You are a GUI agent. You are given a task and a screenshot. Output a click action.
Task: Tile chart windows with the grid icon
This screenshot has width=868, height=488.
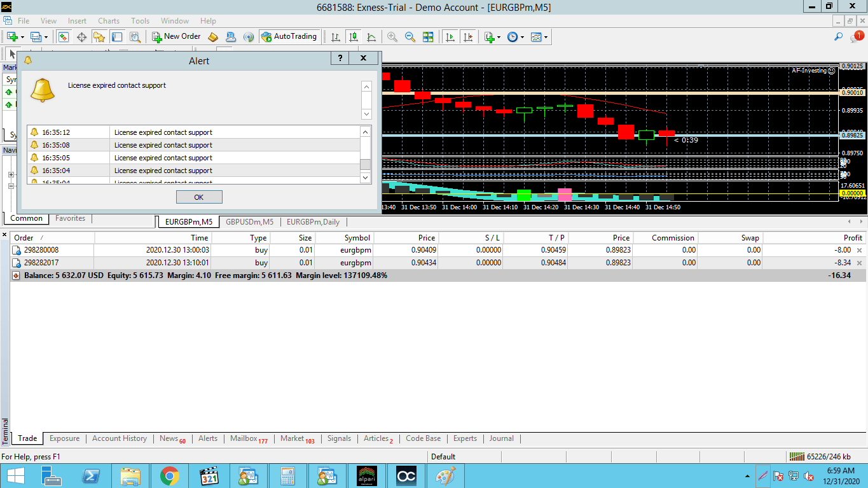(x=428, y=37)
